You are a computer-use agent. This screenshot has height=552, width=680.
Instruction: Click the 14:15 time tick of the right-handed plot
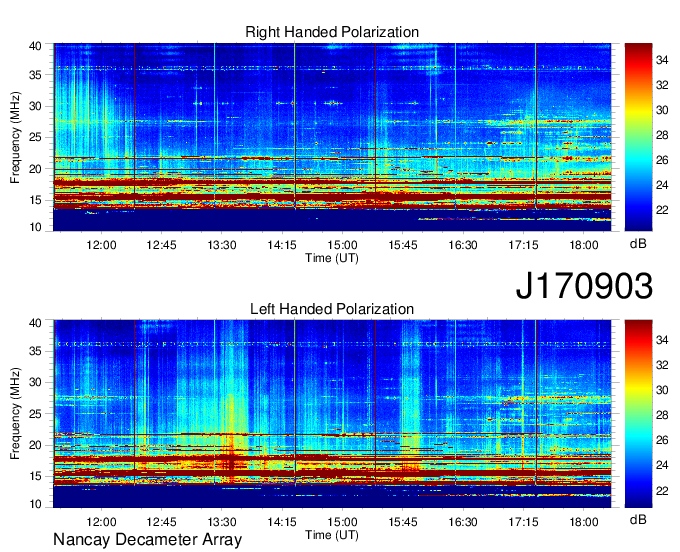point(282,245)
